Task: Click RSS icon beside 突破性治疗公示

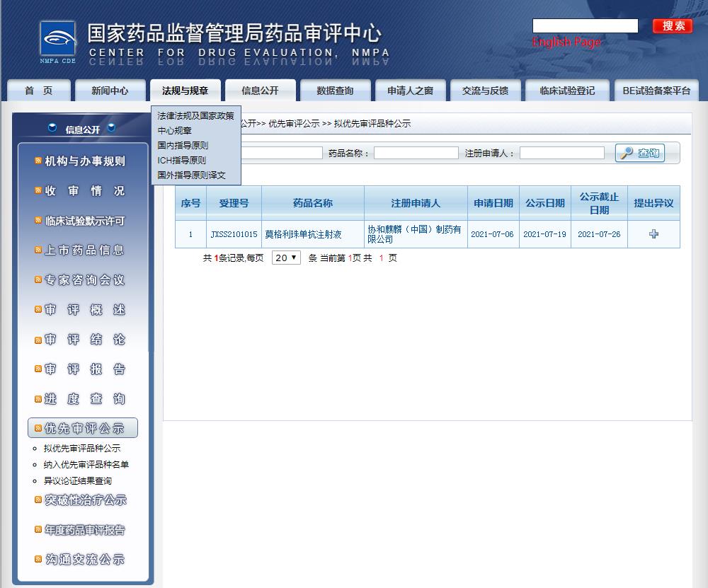Action: coord(38,500)
